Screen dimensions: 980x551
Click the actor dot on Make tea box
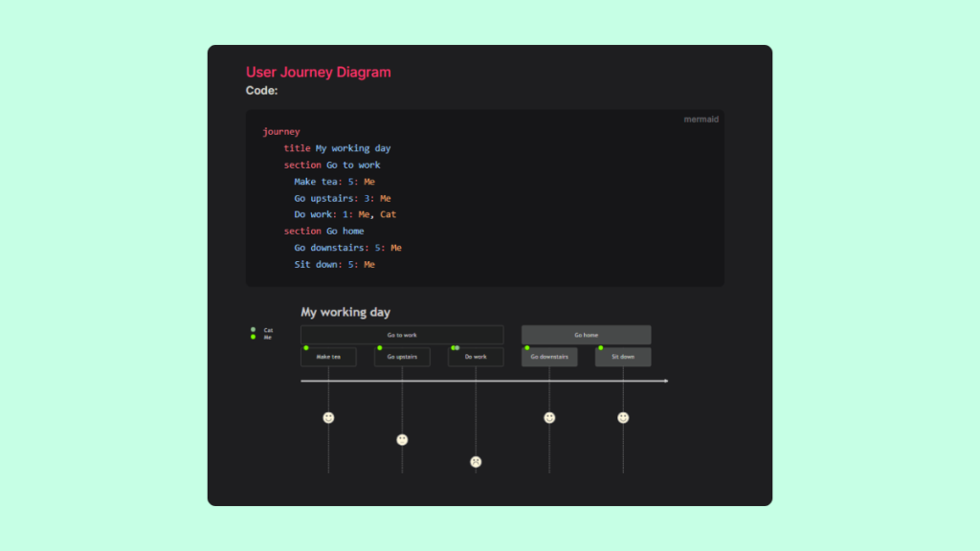[306, 348]
